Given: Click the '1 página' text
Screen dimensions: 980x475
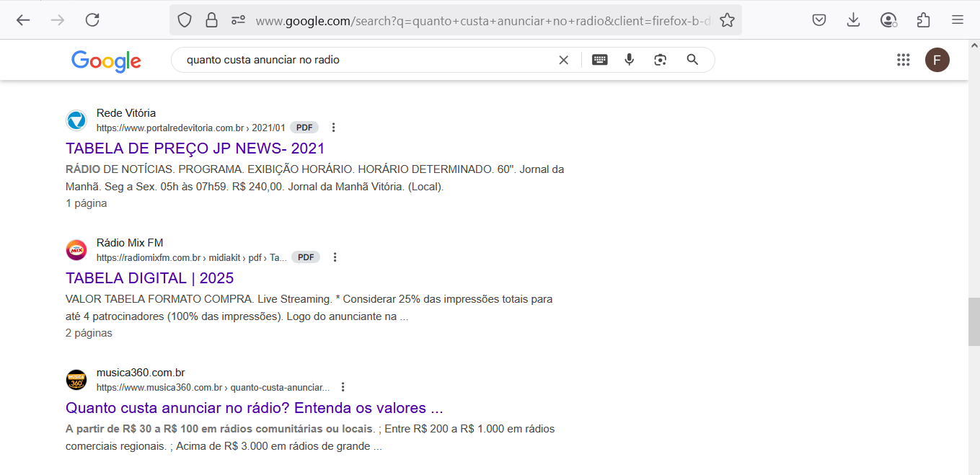Looking at the screenshot, I should 87,203.
